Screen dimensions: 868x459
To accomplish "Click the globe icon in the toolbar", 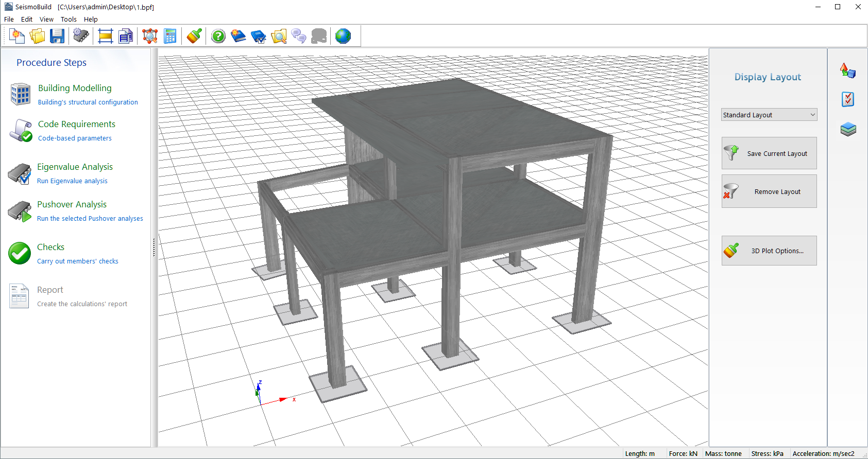I will (x=343, y=36).
